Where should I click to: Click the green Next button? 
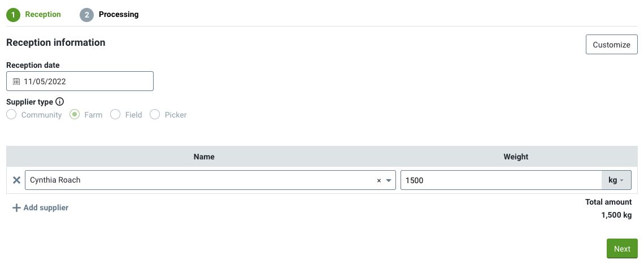pyautogui.click(x=622, y=249)
